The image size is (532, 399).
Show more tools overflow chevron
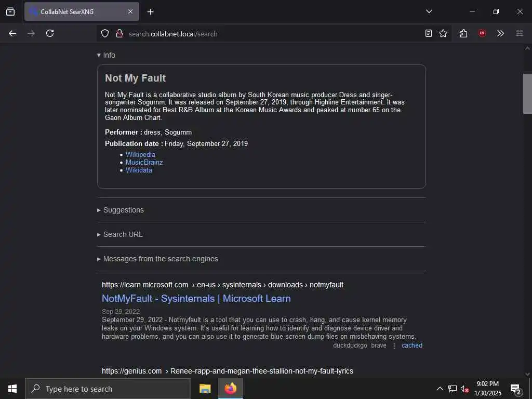click(x=500, y=33)
